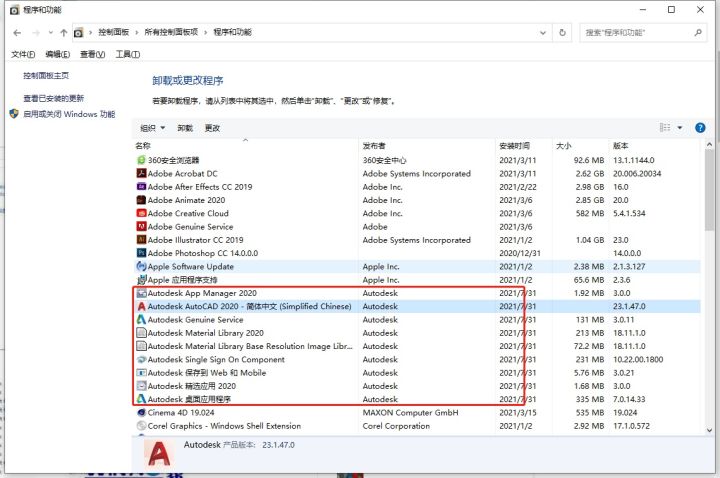
Task: Click the MAXON Computer GmbH publisher cell
Action: pos(411,413)
